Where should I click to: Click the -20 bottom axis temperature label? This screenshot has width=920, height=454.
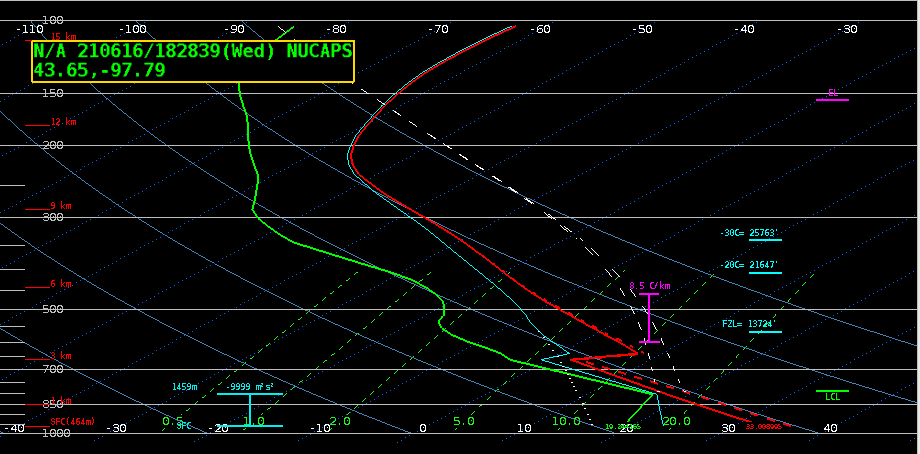[x=218, y=428]
